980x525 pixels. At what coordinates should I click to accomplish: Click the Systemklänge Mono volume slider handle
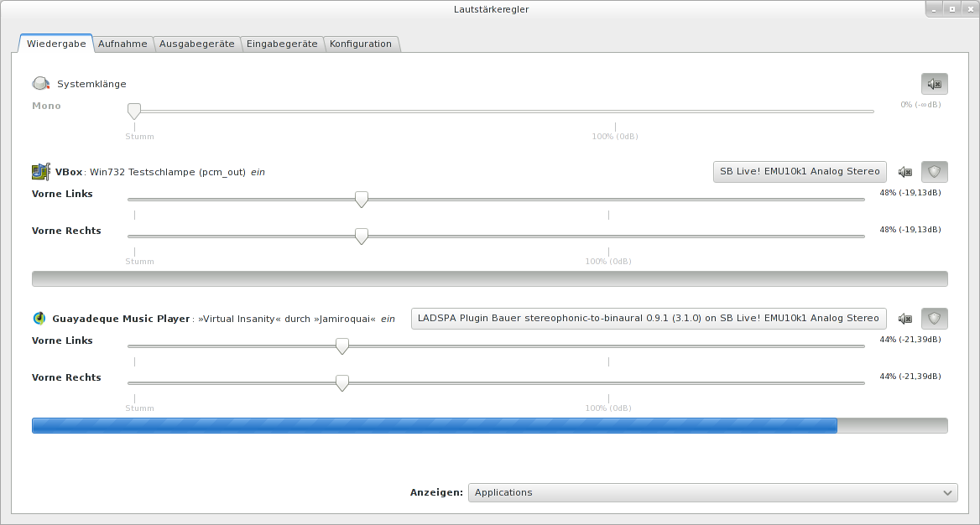tap(133, 111)
